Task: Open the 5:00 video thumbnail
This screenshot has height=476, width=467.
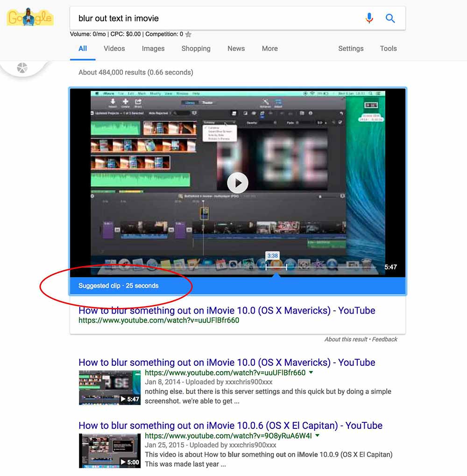Action: coord(110,450)
